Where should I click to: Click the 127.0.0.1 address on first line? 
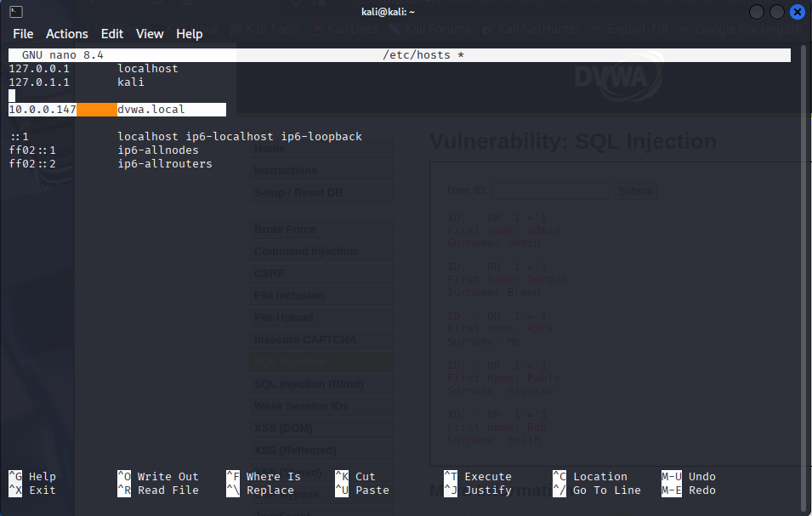click(39, 68)
